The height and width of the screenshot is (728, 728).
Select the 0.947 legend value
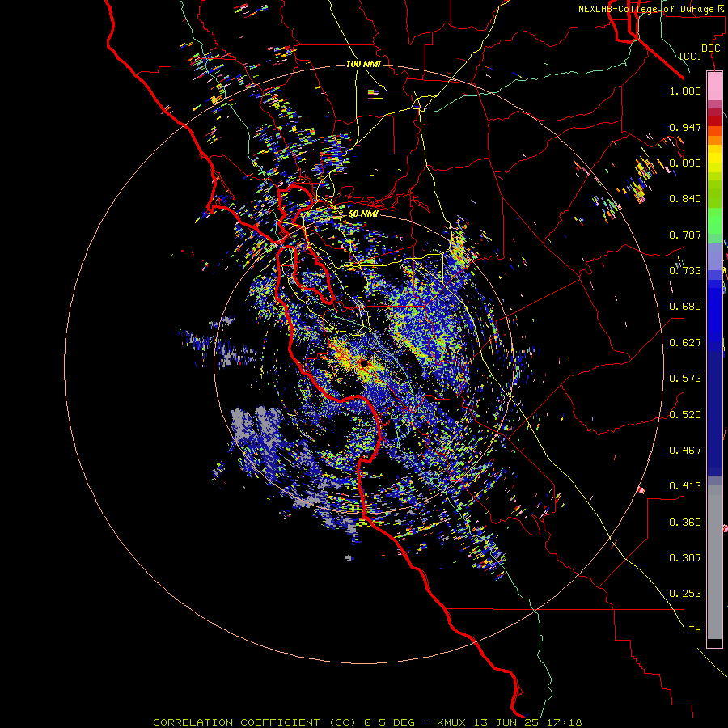685,127
